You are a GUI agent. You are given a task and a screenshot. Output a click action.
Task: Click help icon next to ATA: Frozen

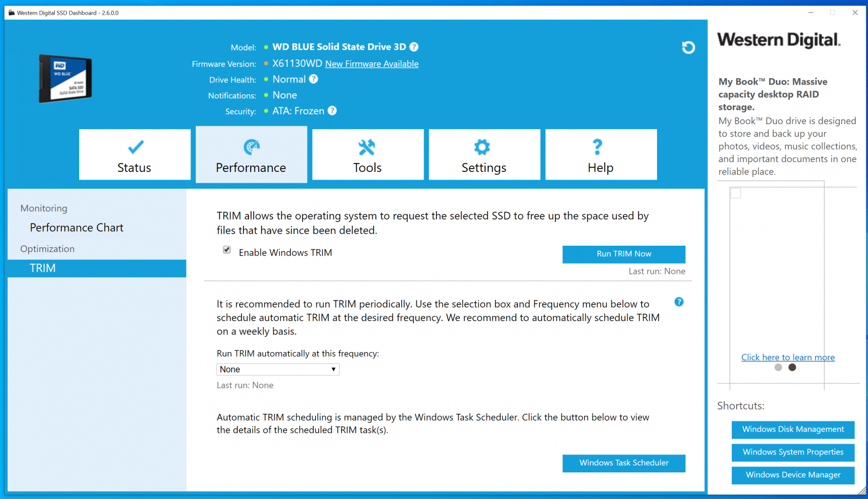point(333,111)
